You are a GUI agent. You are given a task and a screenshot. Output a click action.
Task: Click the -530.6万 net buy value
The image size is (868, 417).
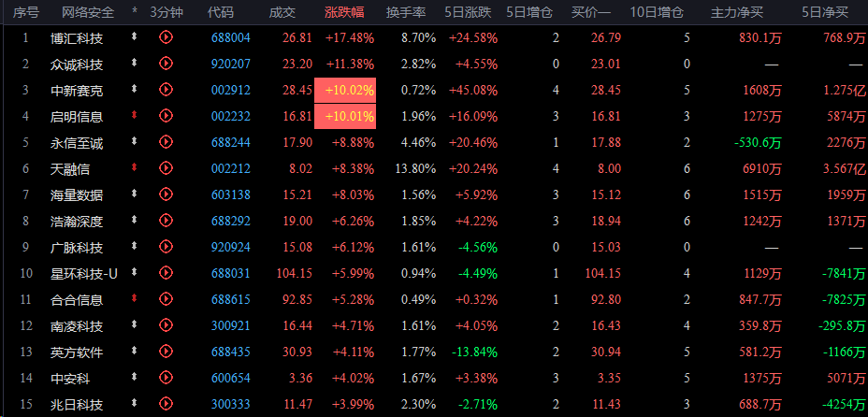click(x=758, y=143)
